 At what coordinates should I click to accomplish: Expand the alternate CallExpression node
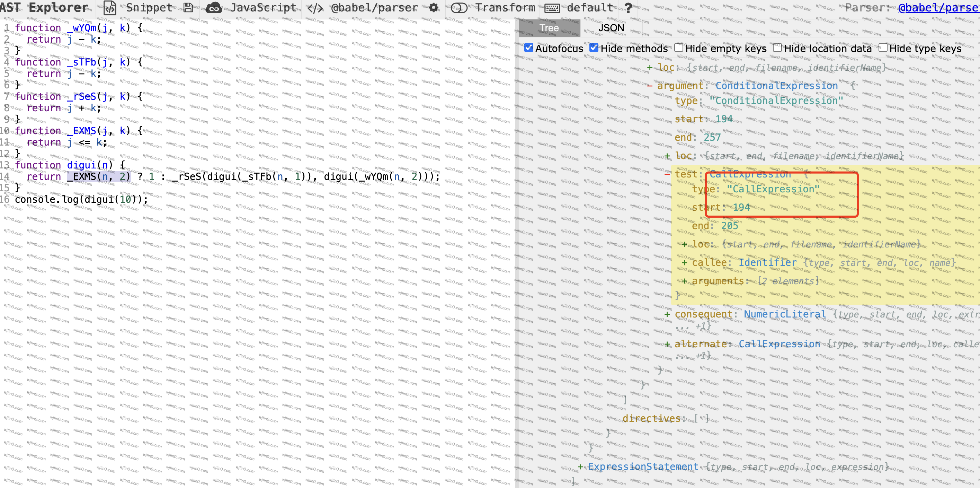[x=667, y=344]
